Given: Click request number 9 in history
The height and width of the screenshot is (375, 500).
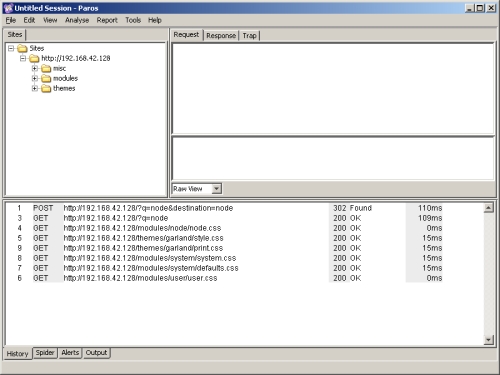Looking at the screenshot, I should (x=20, y=248).
